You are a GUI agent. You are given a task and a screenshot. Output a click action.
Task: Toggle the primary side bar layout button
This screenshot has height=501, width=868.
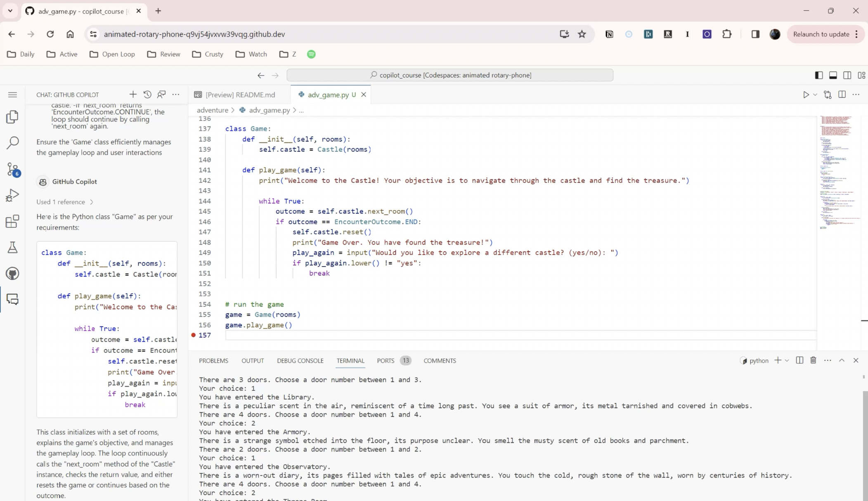[819, 75]
